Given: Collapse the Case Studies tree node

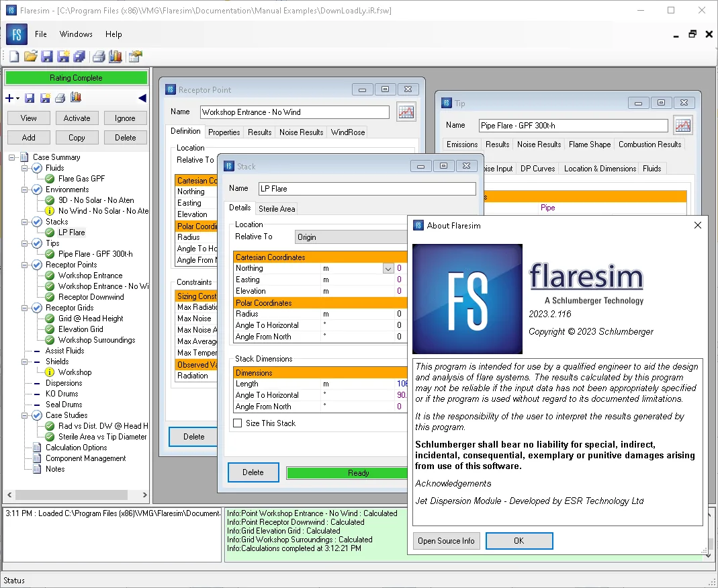Looking at the screenshot, I should pyautogui.click(x=25, y=415).
